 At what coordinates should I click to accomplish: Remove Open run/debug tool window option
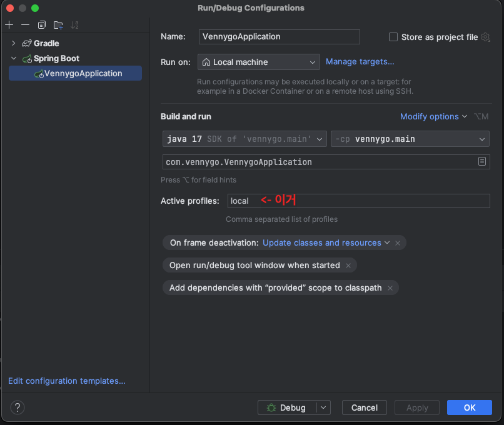tap(348, 266)
